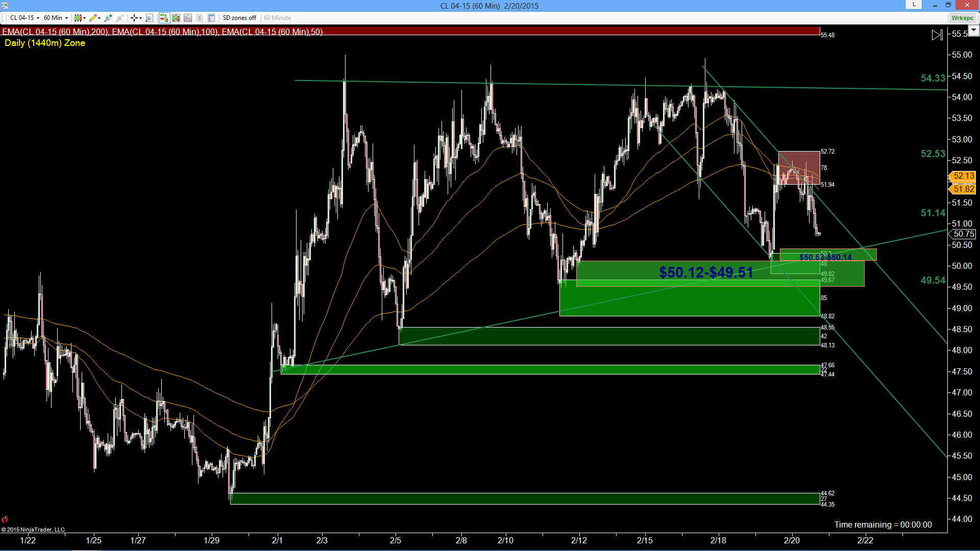
Task: Minimize the chart window
Action: click(x=935, y=5)
